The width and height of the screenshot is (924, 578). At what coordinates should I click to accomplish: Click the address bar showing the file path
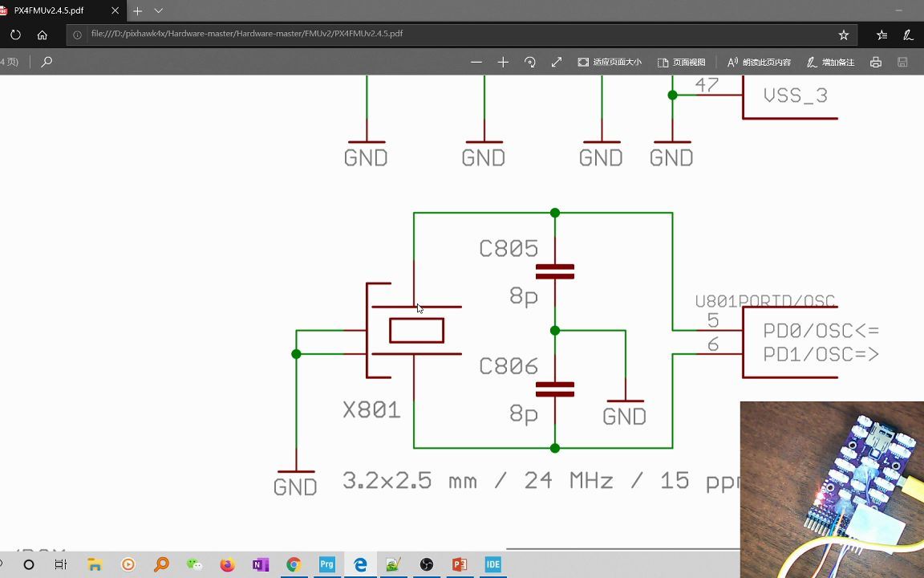(241, 33)
